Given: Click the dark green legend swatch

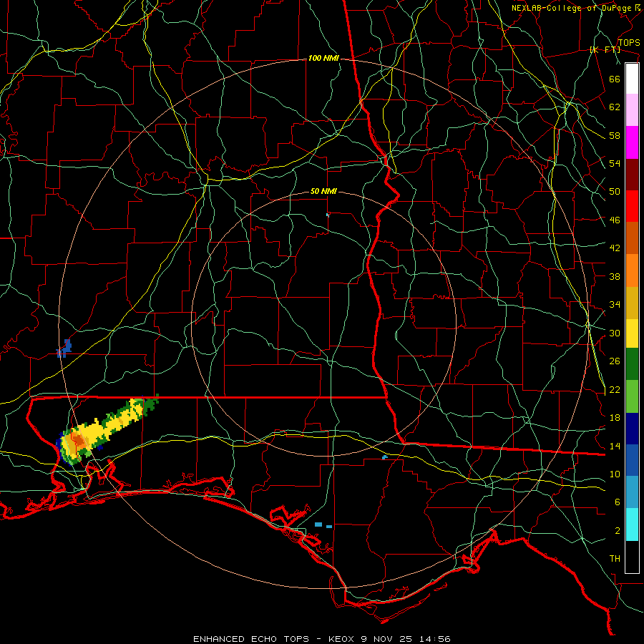Looking at the screenshot, I should [632, 364].
